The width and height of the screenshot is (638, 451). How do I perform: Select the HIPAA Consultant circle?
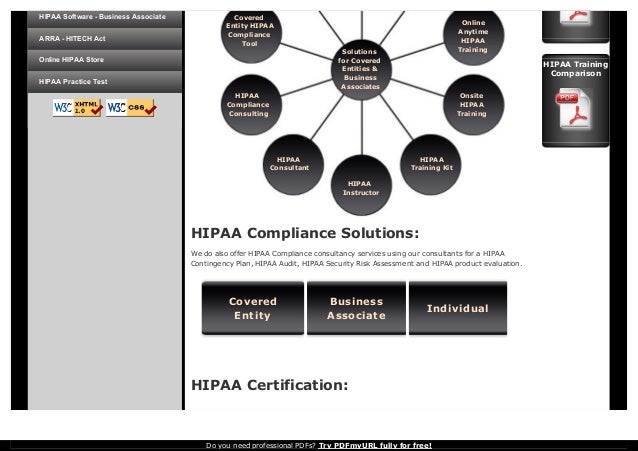click(293, 164)
